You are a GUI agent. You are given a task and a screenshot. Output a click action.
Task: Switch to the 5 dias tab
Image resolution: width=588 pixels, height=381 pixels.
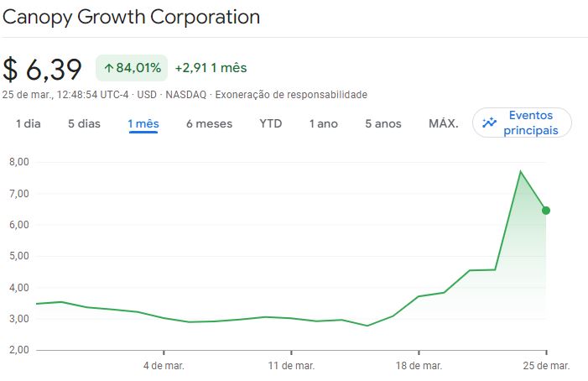tap(84, 123)
